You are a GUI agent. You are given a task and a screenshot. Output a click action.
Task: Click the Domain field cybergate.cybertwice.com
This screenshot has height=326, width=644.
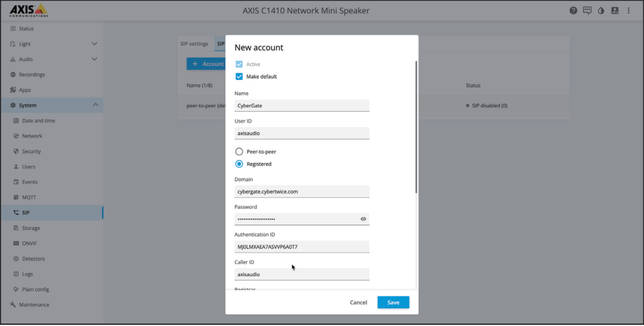click(x=302, y=192)
